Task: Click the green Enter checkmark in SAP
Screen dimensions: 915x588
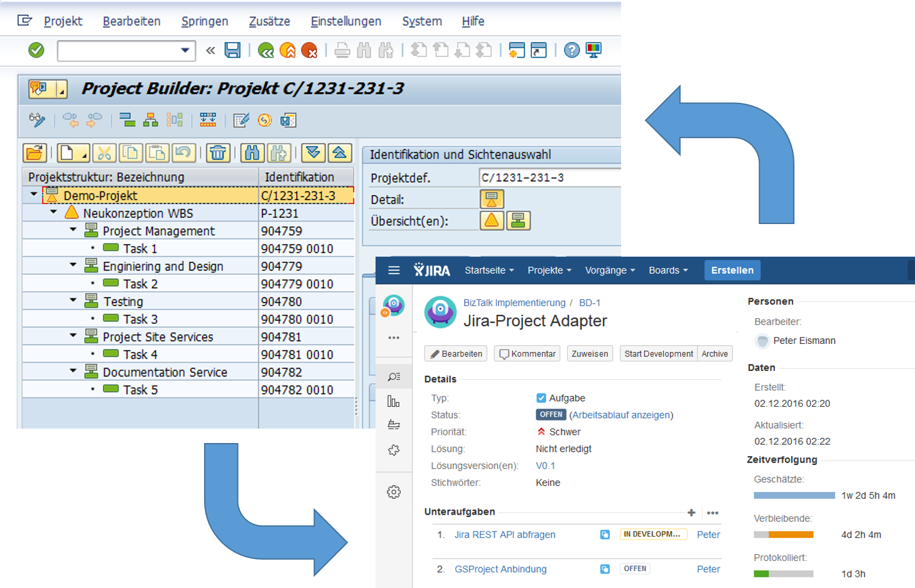Action: point(36,50)
